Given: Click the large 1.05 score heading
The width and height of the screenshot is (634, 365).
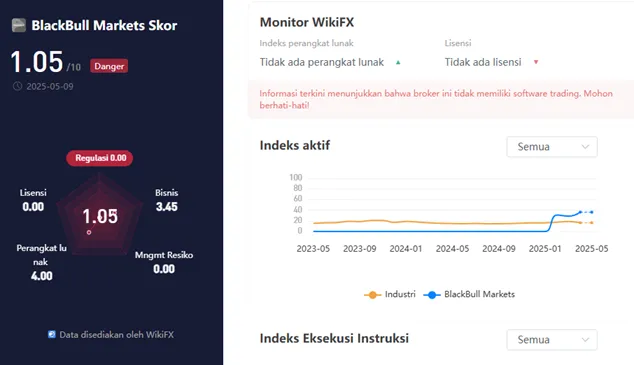Looking at the screenshot, I should point(37,62).
